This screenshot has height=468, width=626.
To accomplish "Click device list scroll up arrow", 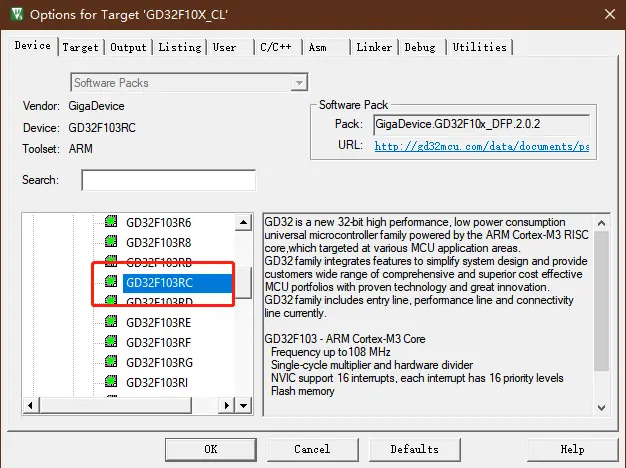I will (243, 222).
